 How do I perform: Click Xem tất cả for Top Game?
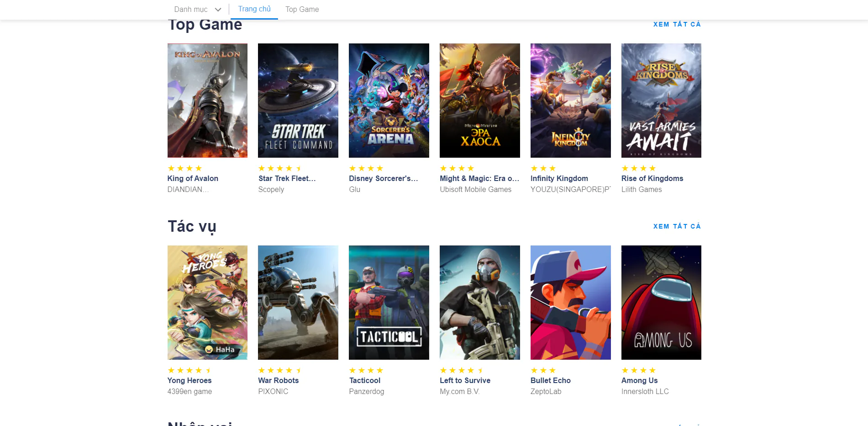pos(677,24)
